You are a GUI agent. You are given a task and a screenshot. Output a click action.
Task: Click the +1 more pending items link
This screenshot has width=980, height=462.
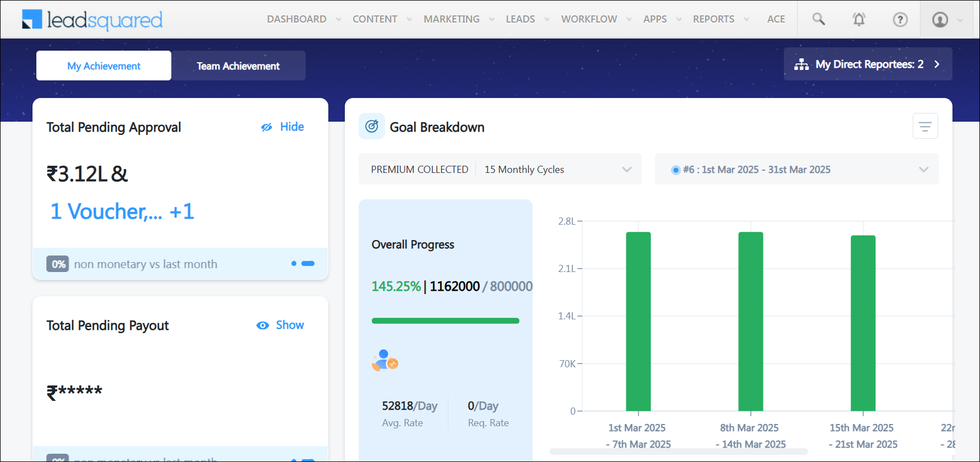(182, 211)
